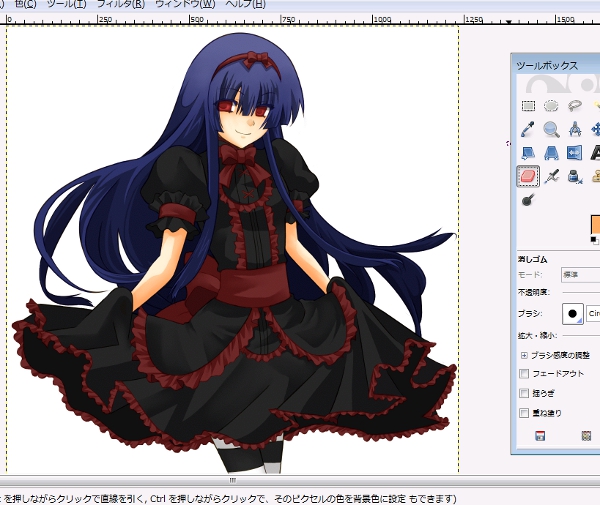Select the Measure compass tool

pyautogui.click(x=574, y=129)
